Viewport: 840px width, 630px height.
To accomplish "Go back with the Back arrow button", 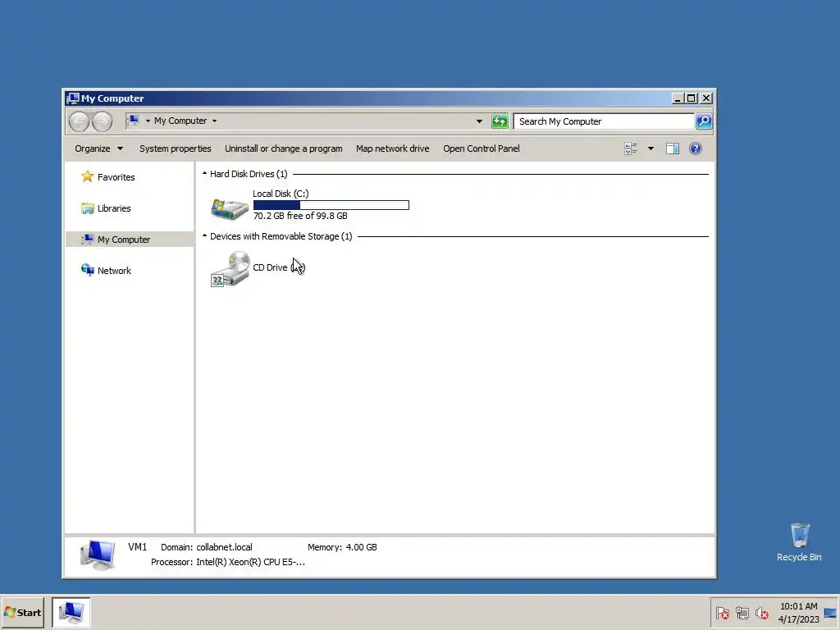I will [80, 121].
